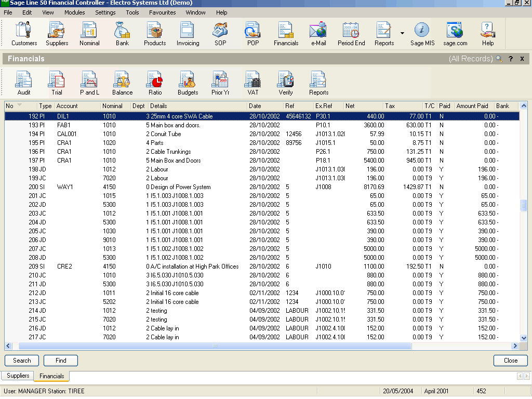
Task: Click the horizontal scrollbar left arrow
Action: 8,345
